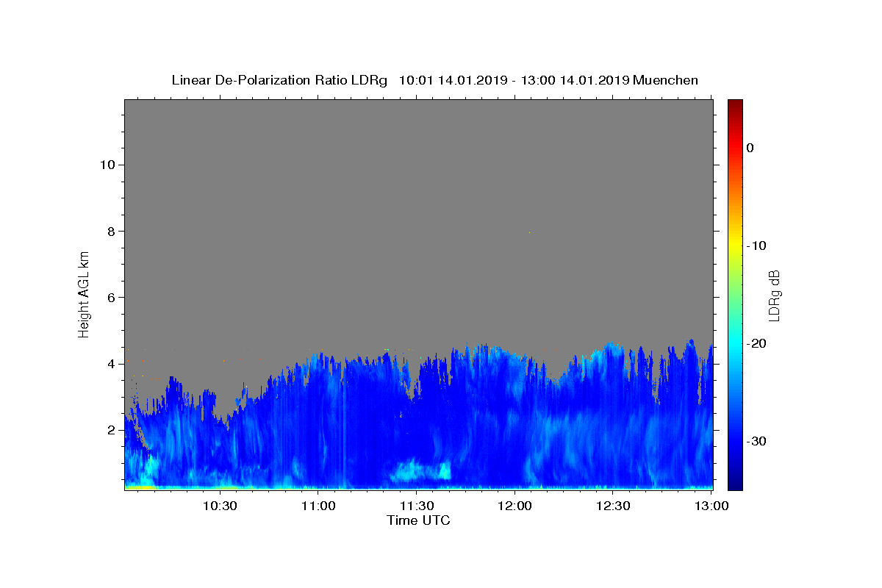
Task: Select the 13:00 time tick label
Action: pyautogui.click(x=711, y=506)
